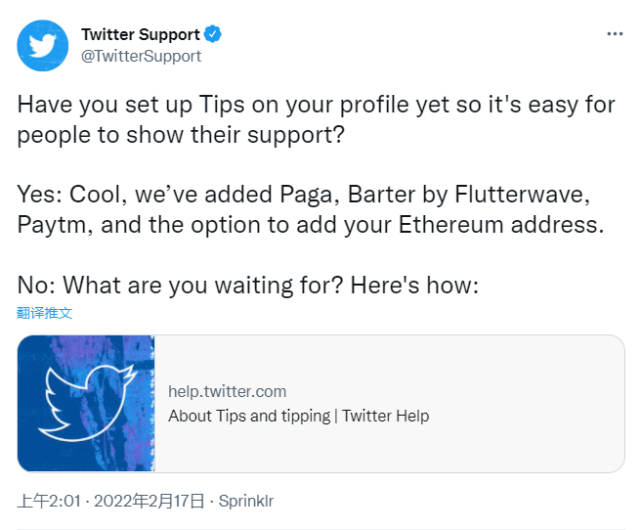Open the three-dot more options menu

point(615,34)
